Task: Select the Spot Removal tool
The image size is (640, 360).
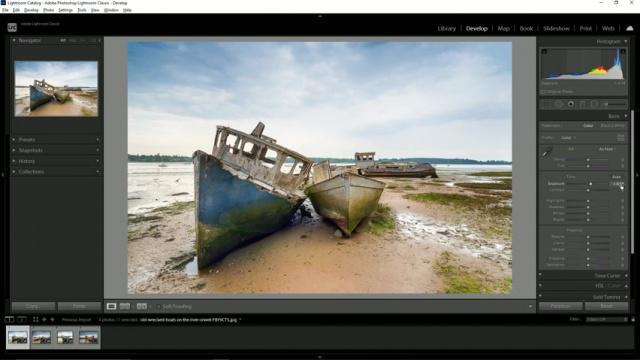Action: (x=559, y=104)
